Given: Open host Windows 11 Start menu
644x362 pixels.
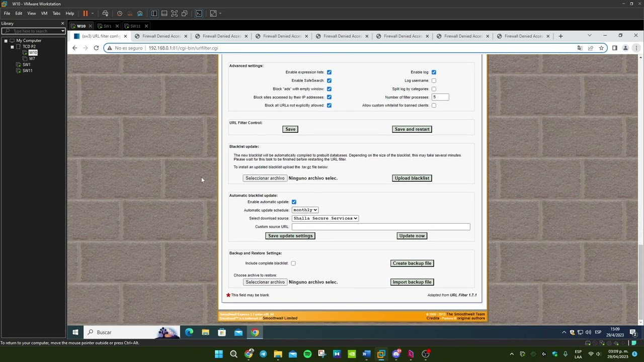Looking at the screenshot, I should pyautogui.click(x=219, y=354).
